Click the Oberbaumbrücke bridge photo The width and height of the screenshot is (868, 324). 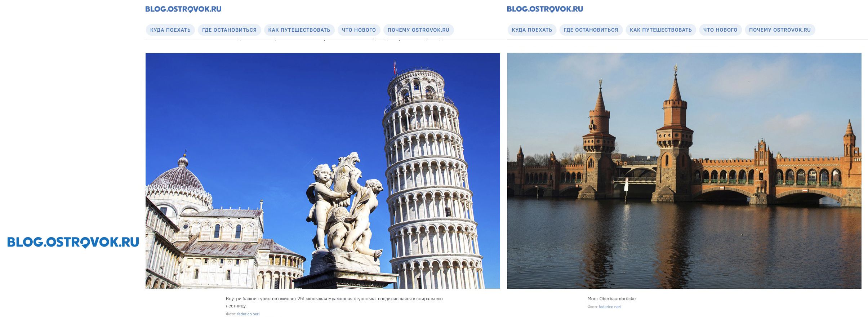pyautogui.click(x=684, y=171)
